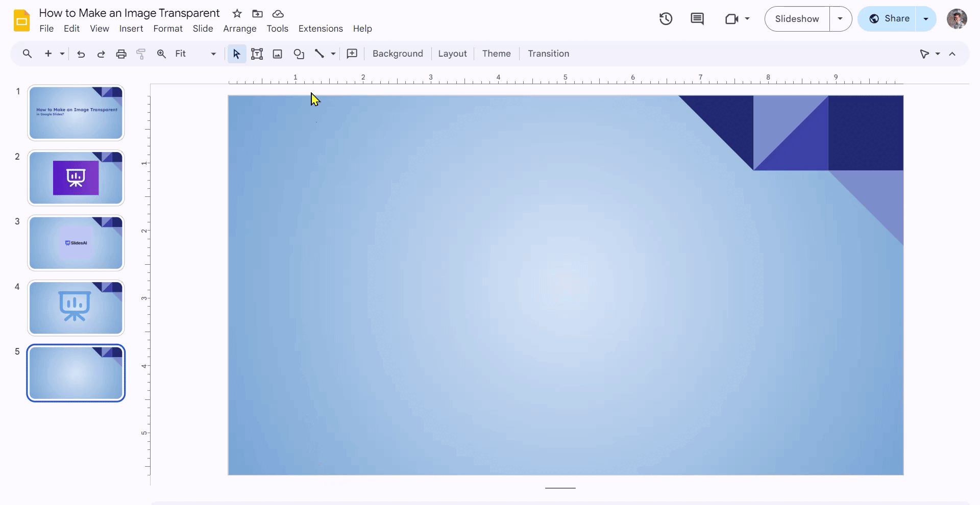Expand the line tool options arrow

(x=333, y=54)
